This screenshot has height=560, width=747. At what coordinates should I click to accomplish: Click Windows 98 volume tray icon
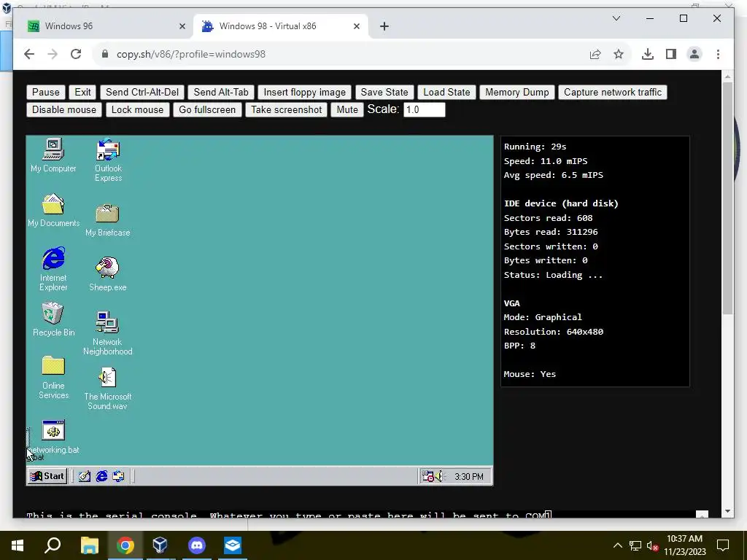[438, 476]
